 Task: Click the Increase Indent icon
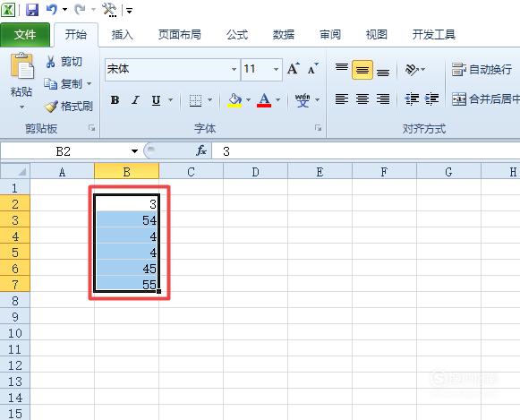click(431, 99)
